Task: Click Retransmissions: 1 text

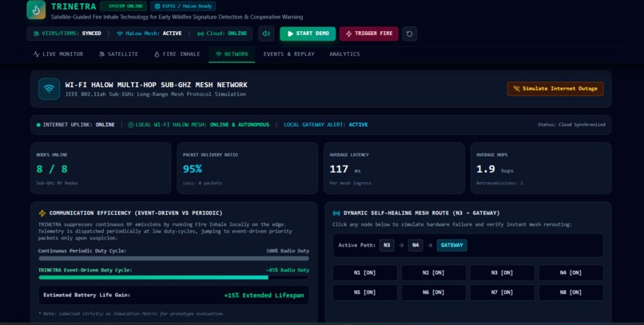Action: [x=499, y=184]
